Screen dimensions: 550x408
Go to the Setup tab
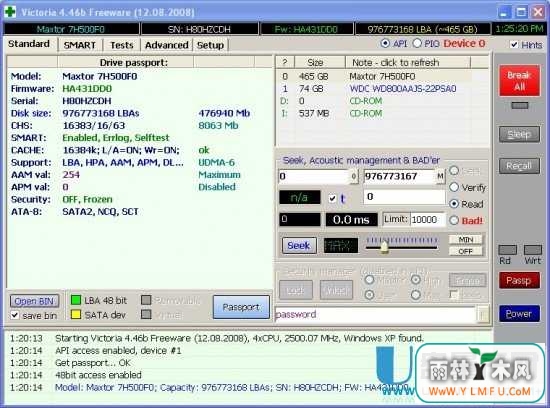[210, 45]
